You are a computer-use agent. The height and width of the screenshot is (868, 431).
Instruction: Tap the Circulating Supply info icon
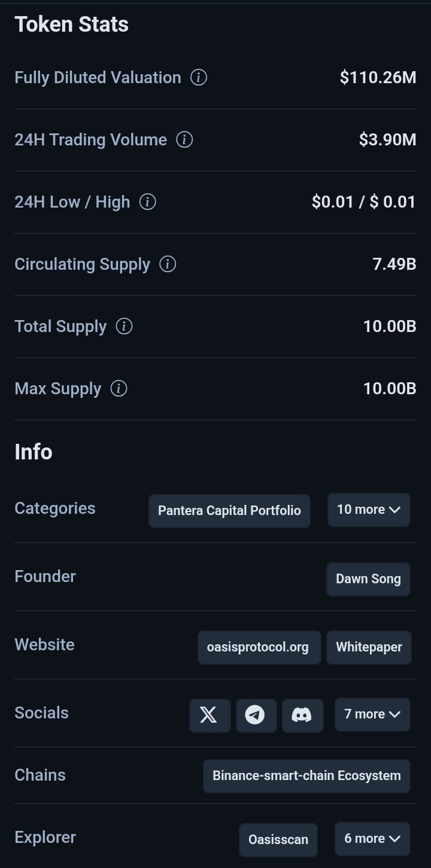168,264
